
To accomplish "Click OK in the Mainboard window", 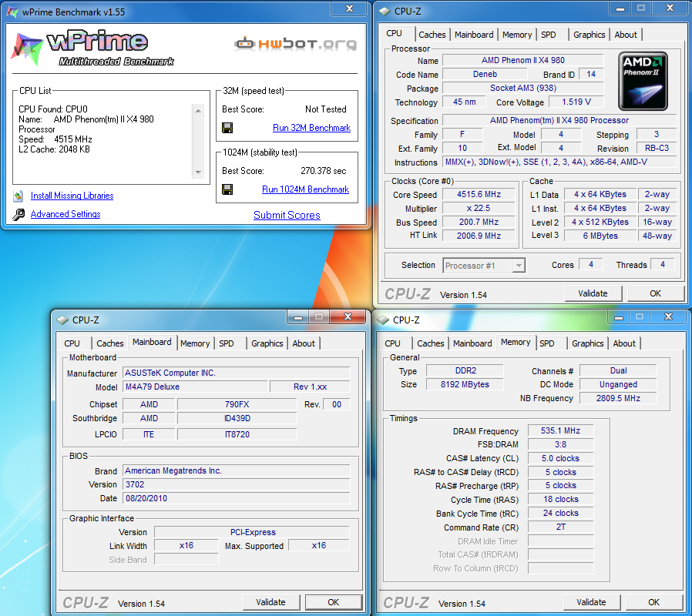I will 333,602.
